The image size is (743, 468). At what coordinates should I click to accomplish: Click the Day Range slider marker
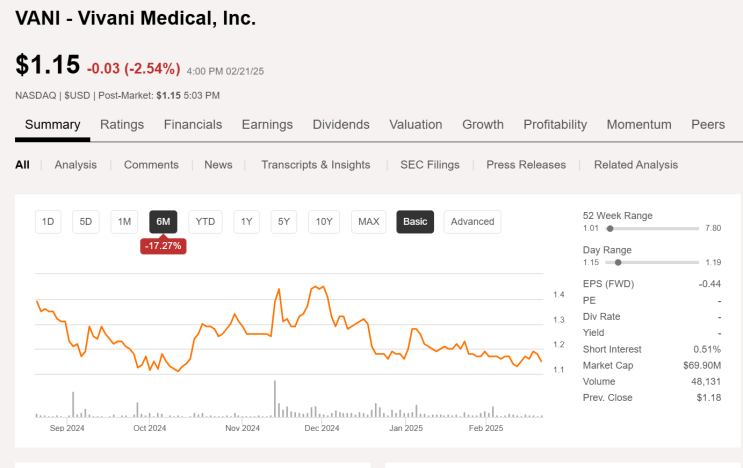point(619,262)
